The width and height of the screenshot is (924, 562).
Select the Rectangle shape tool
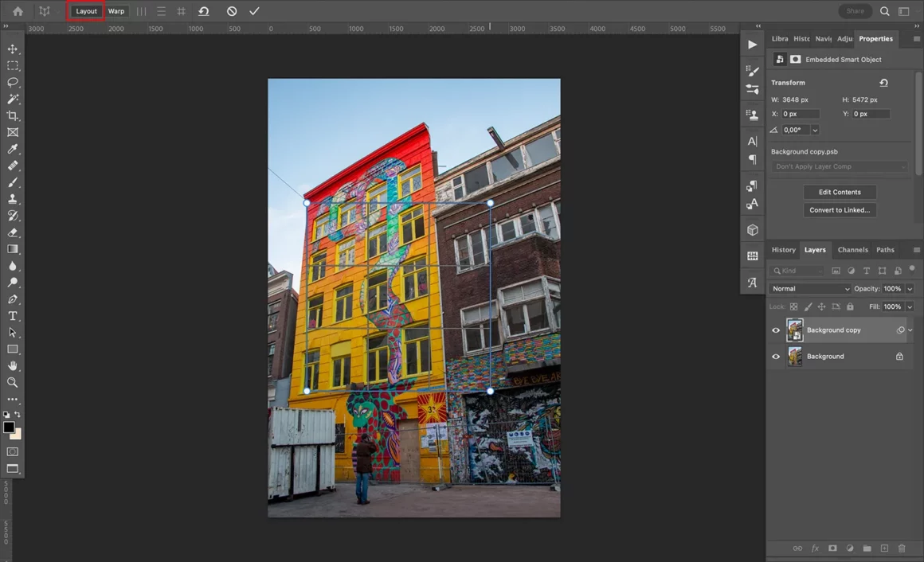click(13, 349)
